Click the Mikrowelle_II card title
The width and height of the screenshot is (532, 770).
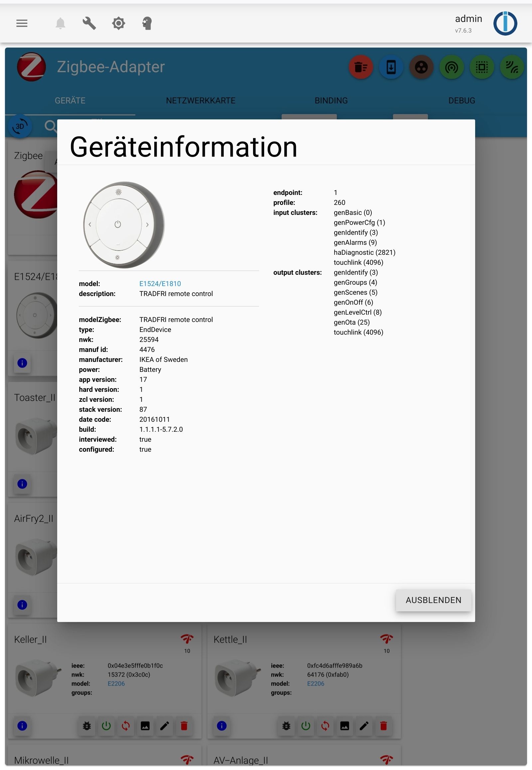(x=41, y=761)
